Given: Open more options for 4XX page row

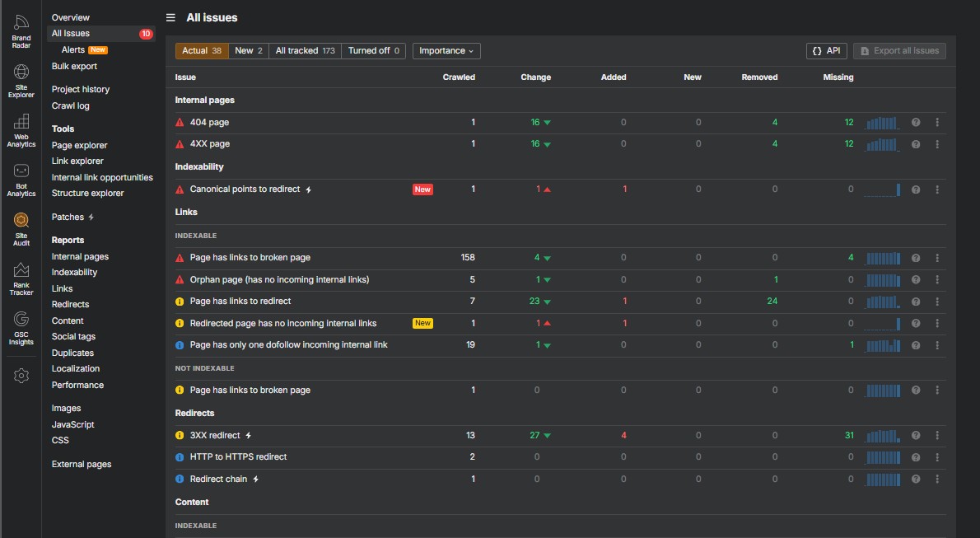Looking at the screenshot, I should coord(937,144).
